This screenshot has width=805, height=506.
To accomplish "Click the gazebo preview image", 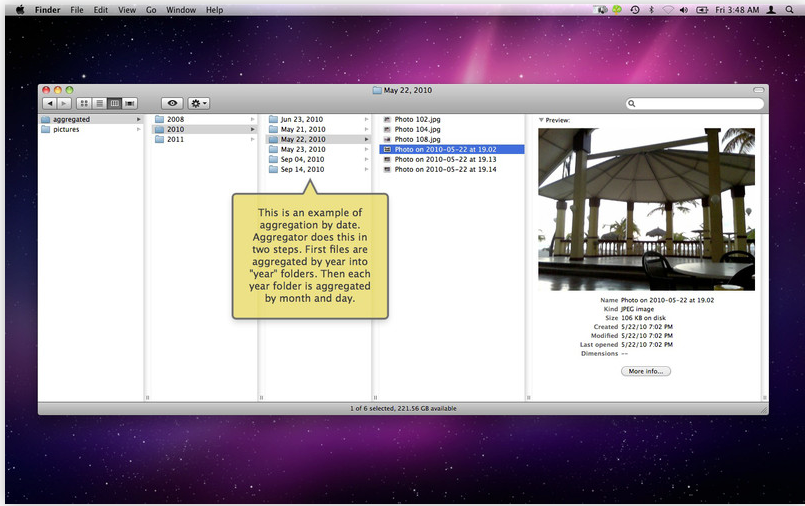I will pyautogui.click(x=646, y=209).
